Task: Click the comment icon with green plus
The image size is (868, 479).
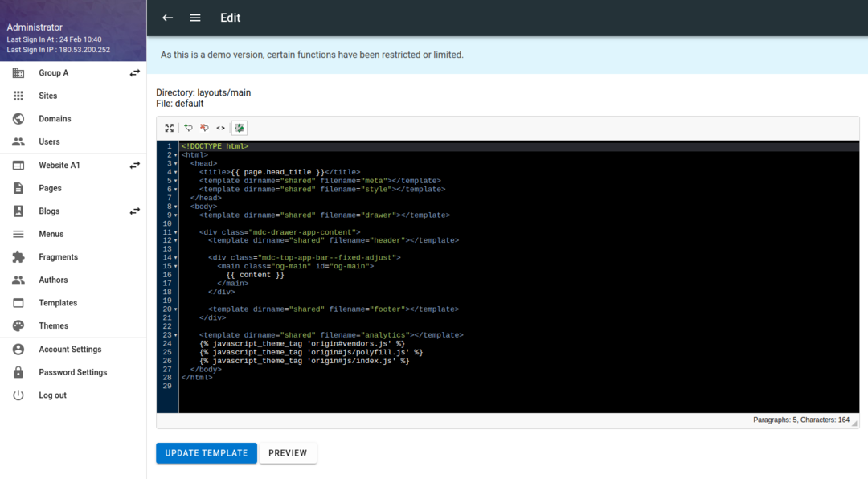Action: 189,128
